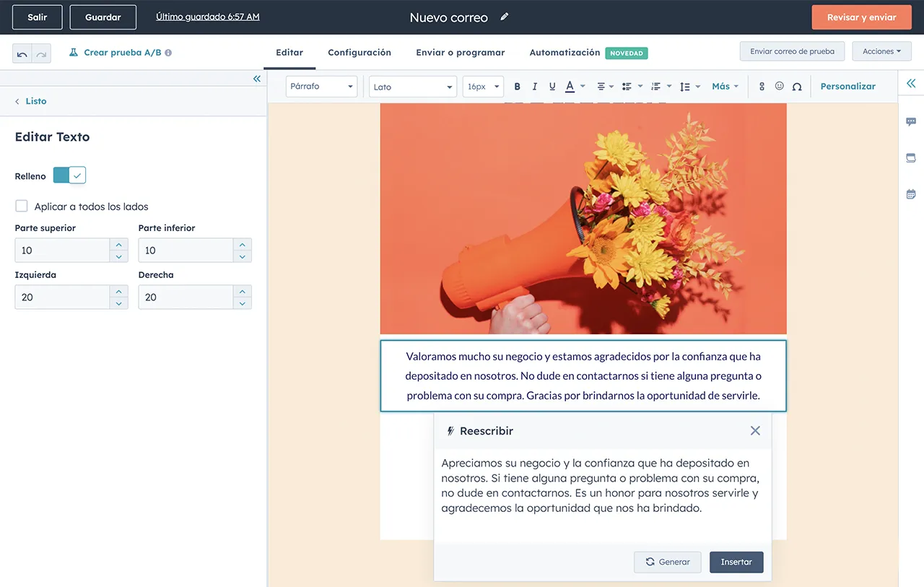Open the text alignment dropdown
This screenshot has height=587, width=924.
coord(605,87)
